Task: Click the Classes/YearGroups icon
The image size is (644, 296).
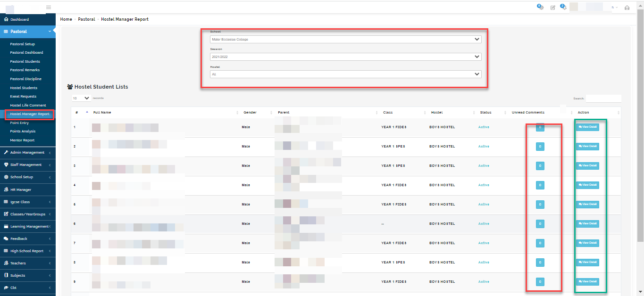Action: (x=6, y=214)
